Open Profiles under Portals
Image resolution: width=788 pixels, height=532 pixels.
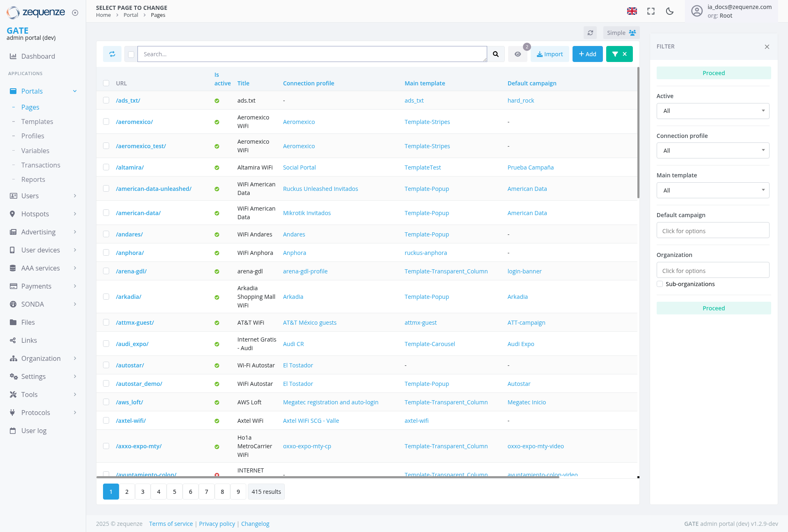coord(33,136)
